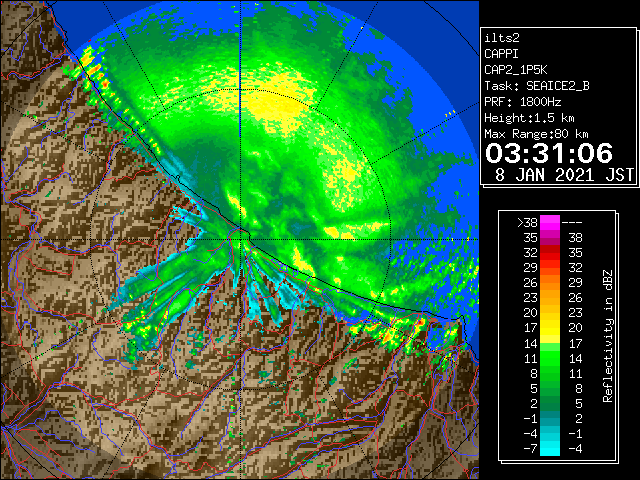Screen dimensions: 640x480
Task: Click the '8 JAN 2021 JST' date
Action: click(564, 175)
